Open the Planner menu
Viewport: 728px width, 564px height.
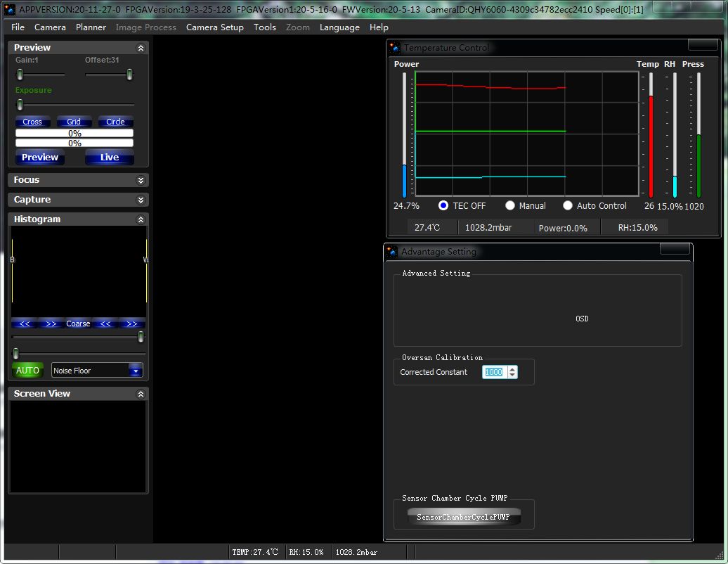point(91,27)
